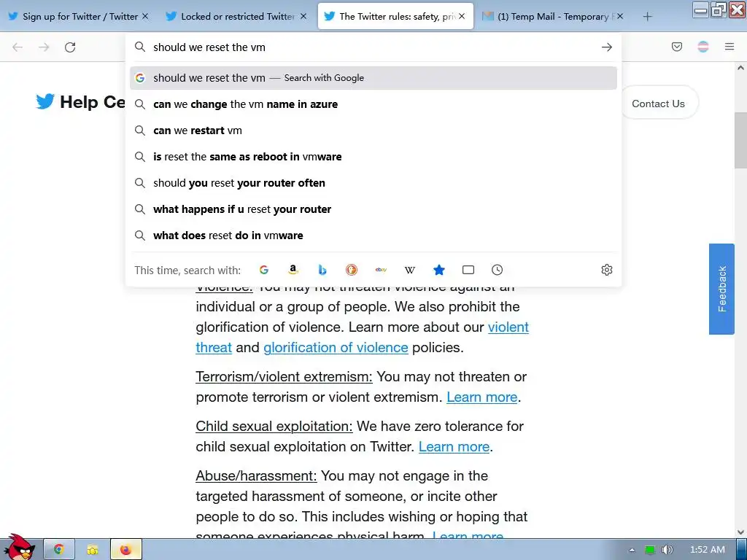Search this time with Google icon
Screen dimensions: 747x560
pos(264,270)
